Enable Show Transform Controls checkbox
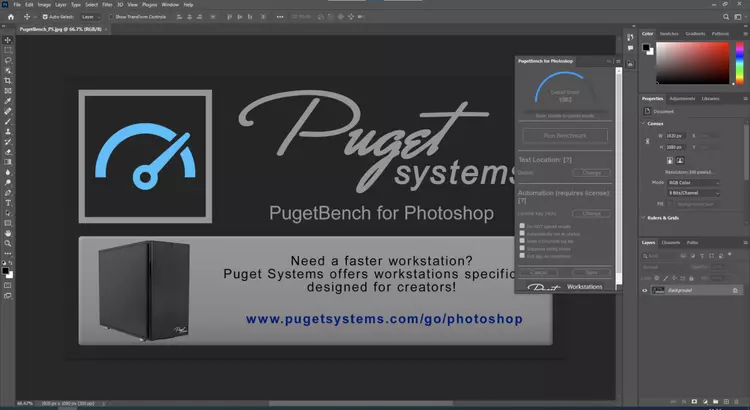750x410 pixels. tap(111, 17)
